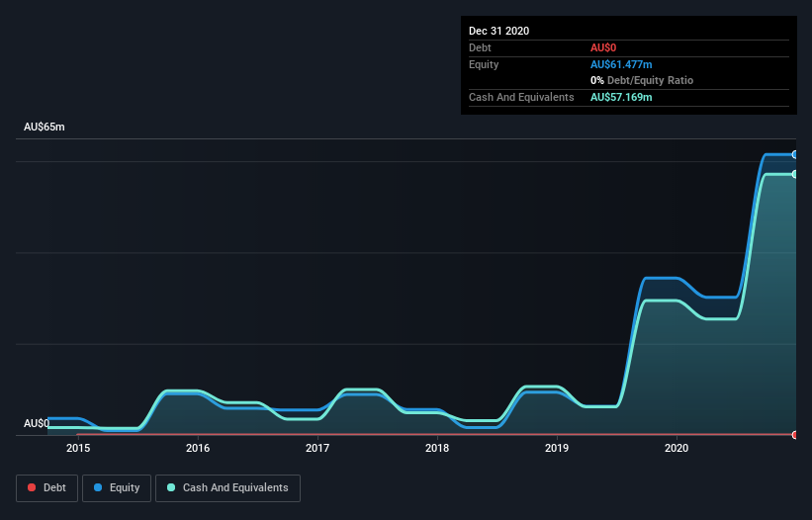Select the red Debt endpoint marker
Viewport: 812px width, 520px height.
tap(795, 435)
